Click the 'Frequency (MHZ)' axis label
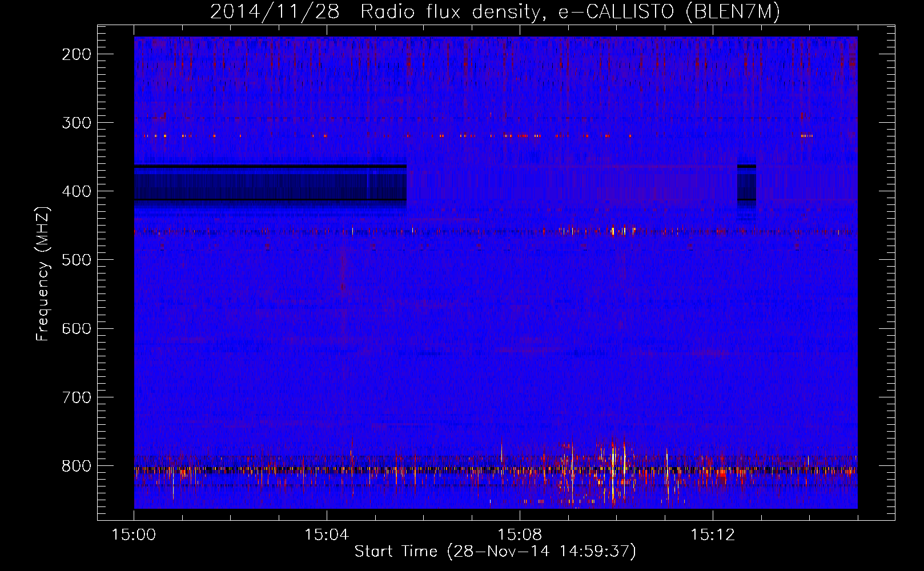 click(x=43, y=274)
